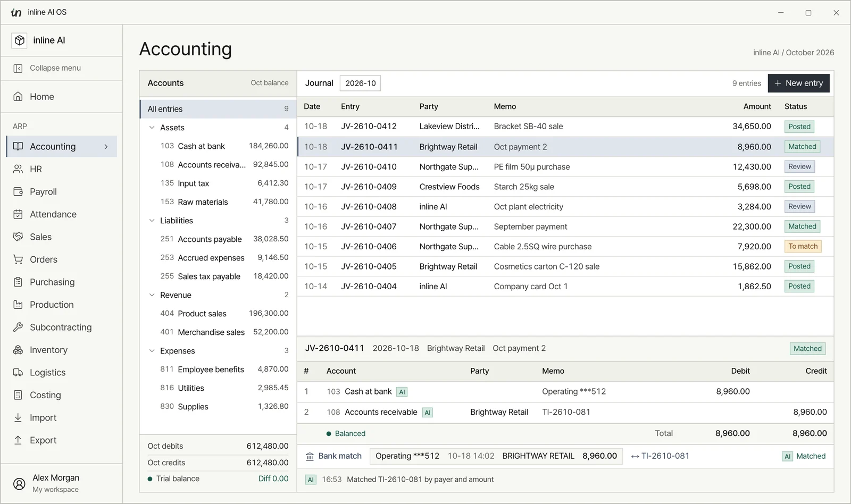Screen dimensions: 851x504
Task: Collapse the Revenue account group
Action: tap(152, 295)
